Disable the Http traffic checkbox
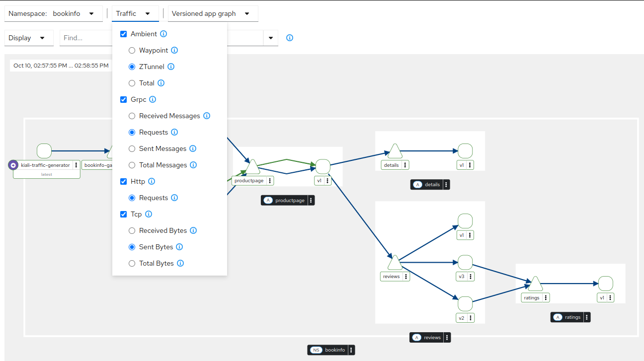This screenshot has width=644, height=361. (x=123, y=181)
